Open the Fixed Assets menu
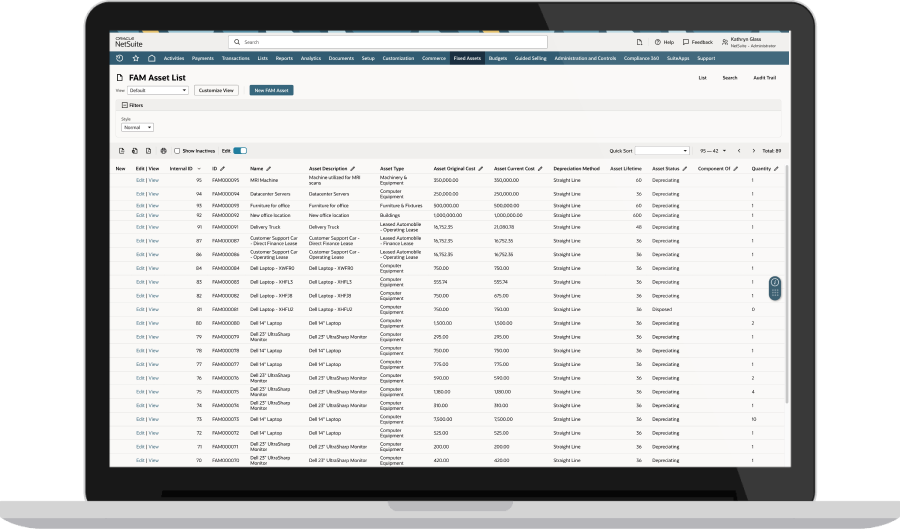 (467, 58)
